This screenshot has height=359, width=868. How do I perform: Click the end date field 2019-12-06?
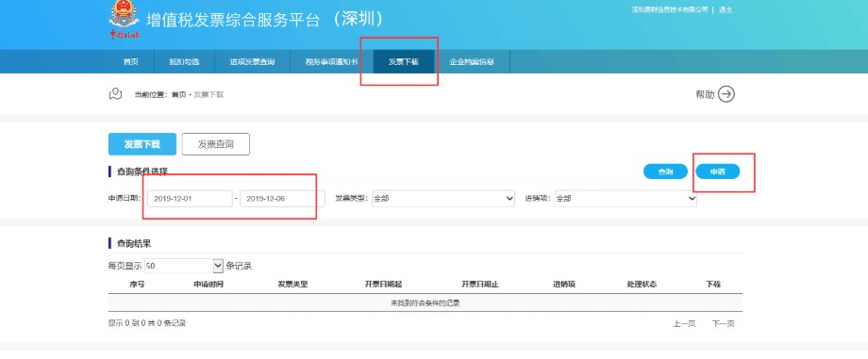282,199
